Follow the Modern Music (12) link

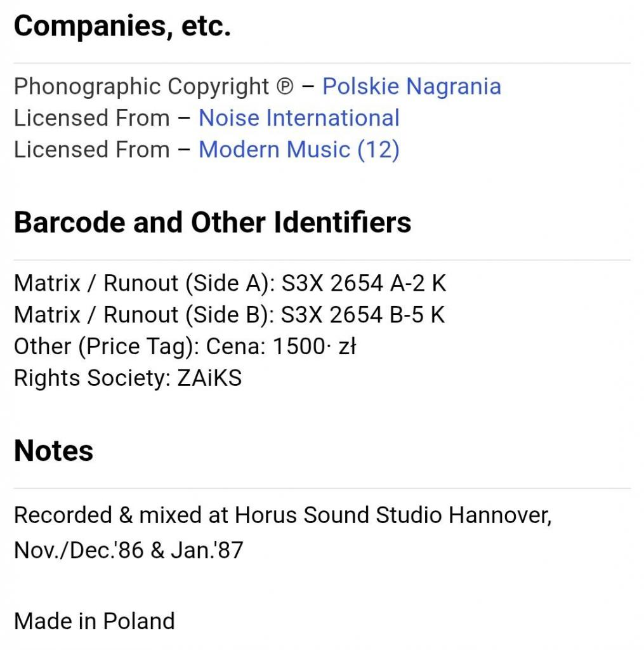[299, 150]
